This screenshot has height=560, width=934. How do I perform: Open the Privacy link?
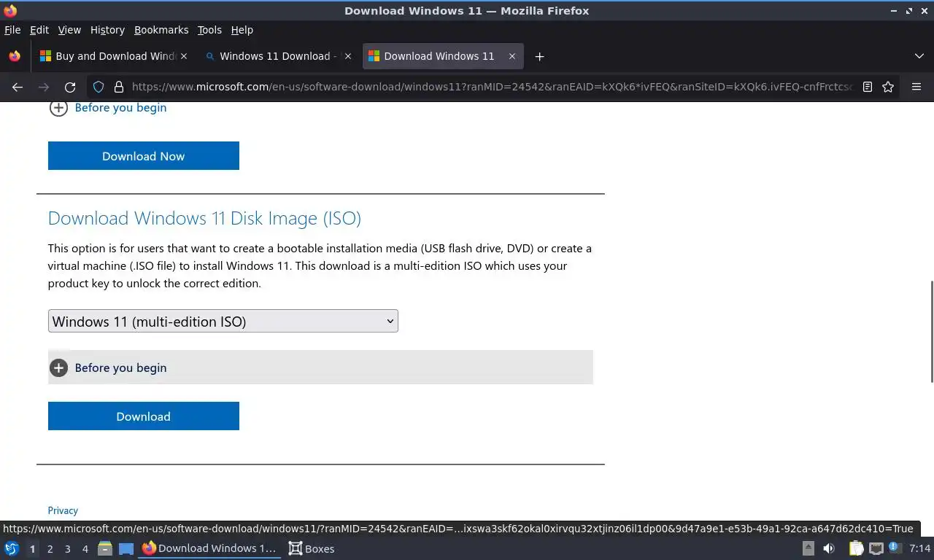(63, 510)
